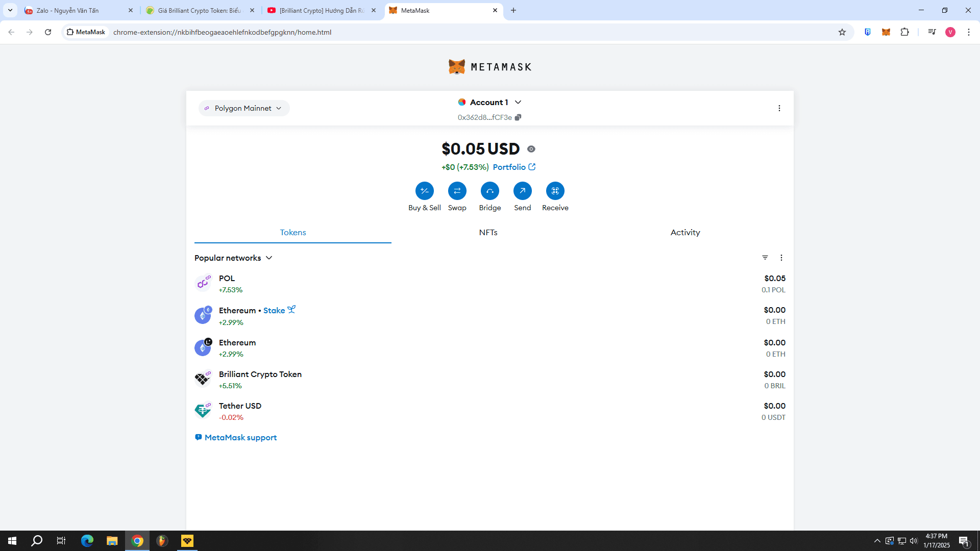
Task: Click the Brilliant Crypto Token icon
Action: (x=203, y=379)
